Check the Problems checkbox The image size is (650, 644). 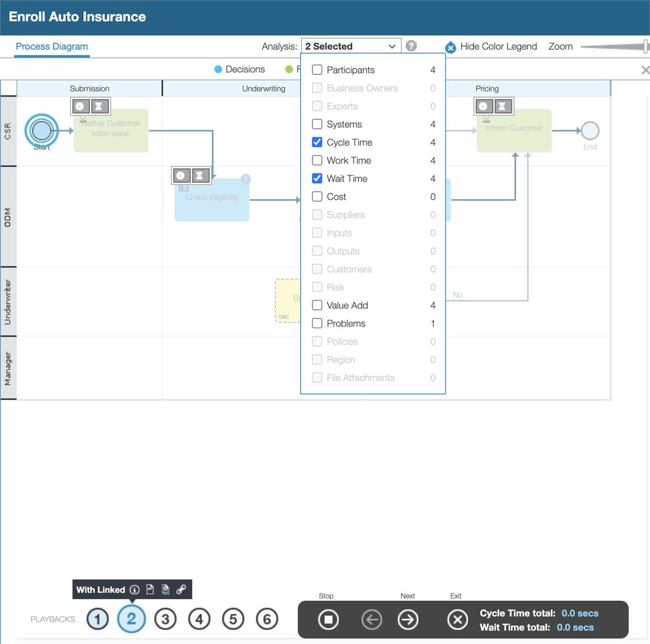pos(317,323)
